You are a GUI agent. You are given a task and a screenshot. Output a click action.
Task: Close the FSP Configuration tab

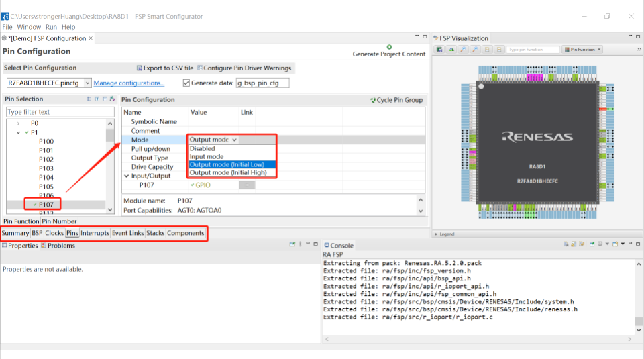[91, 38]
